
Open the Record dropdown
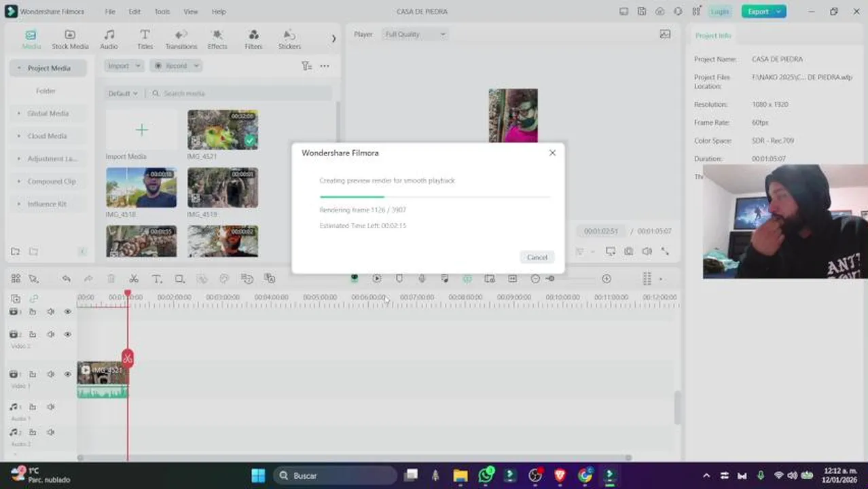pos(176,66)
